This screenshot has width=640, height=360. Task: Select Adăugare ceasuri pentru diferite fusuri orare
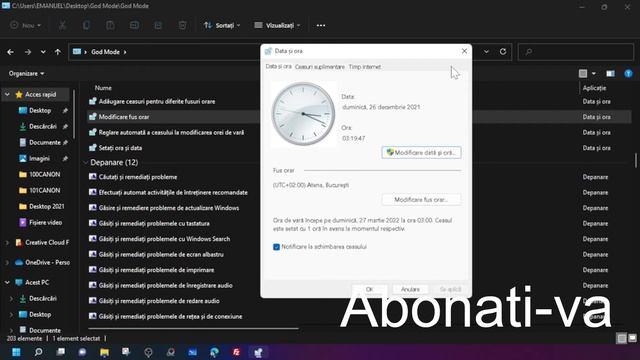pyautogui.click(x=157, y=101)
